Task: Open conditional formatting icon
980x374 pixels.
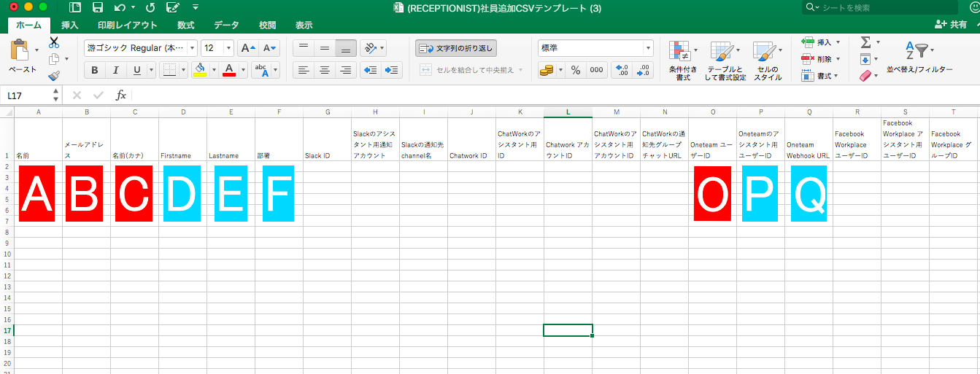Action: point(679,53)
